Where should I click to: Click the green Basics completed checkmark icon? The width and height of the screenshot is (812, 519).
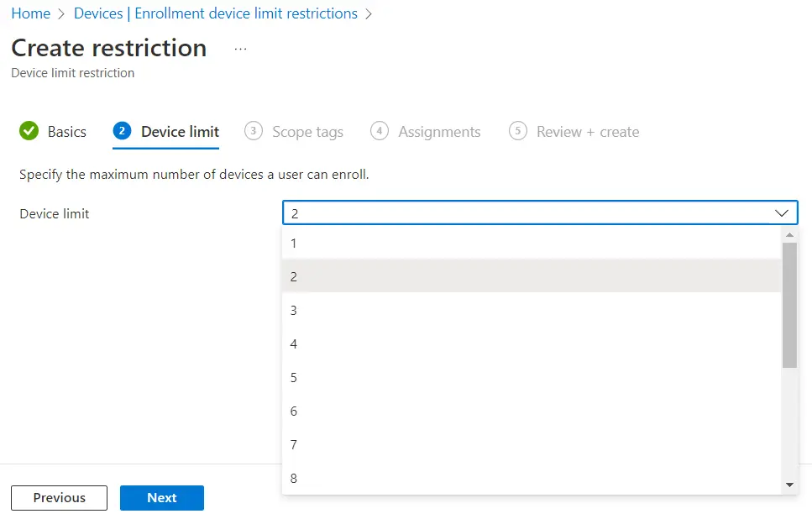[29, 131]
